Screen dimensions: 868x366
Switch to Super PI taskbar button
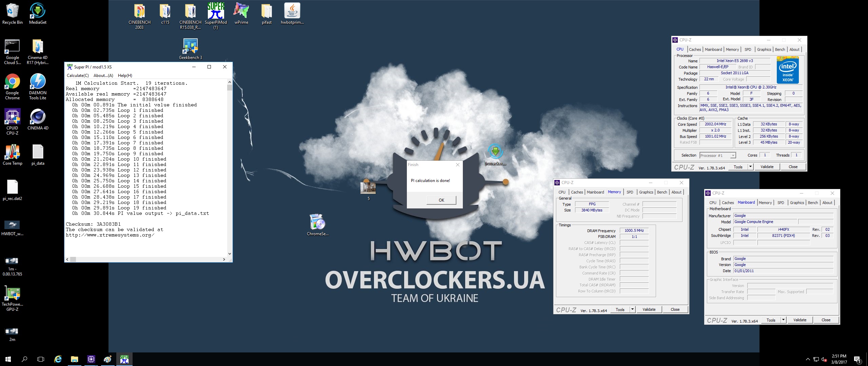click(x=124, y=359)
